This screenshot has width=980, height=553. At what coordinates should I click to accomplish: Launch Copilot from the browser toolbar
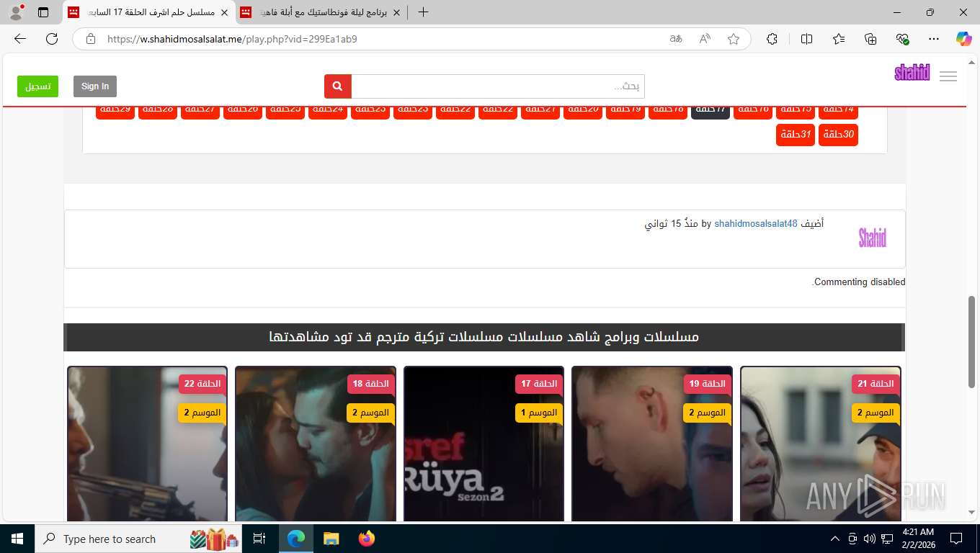tap(964, 39)
